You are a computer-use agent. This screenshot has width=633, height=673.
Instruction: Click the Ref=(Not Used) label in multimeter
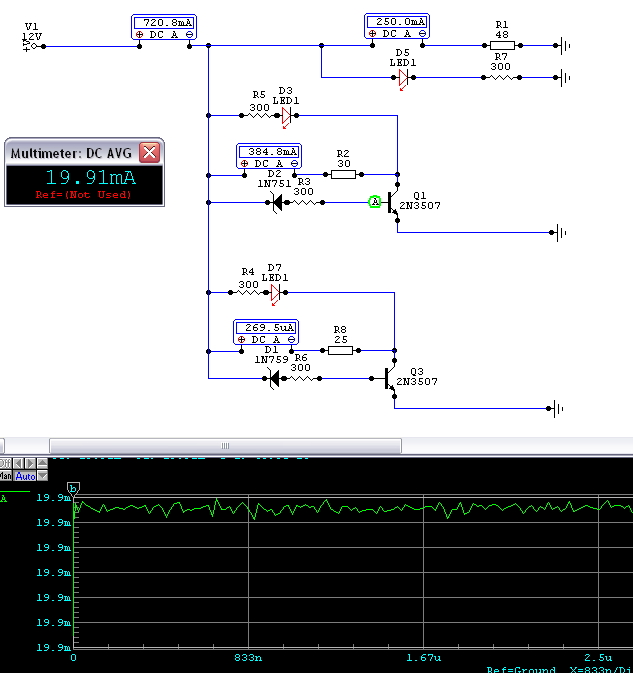(x=84, y=194)
